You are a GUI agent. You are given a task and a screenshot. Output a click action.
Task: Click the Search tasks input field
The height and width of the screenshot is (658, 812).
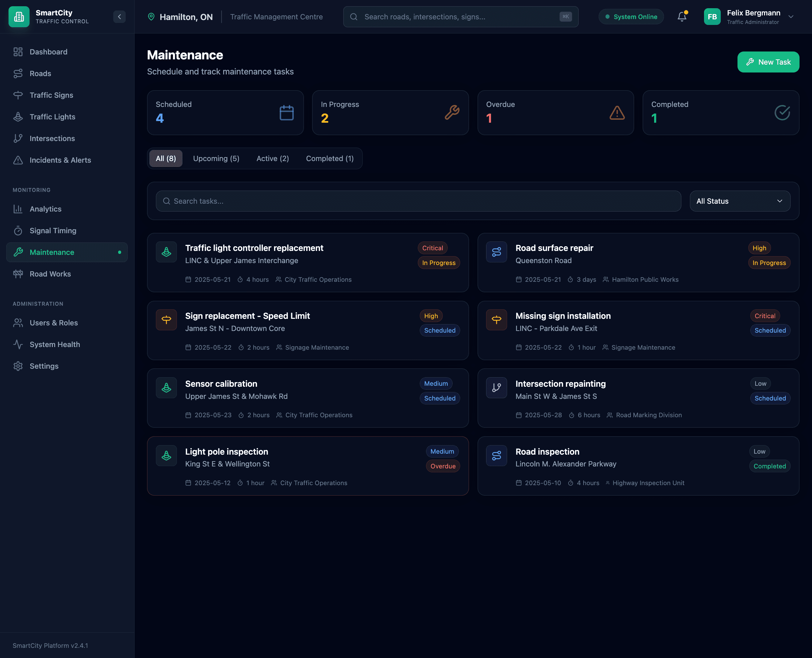(x=418, y=201)
